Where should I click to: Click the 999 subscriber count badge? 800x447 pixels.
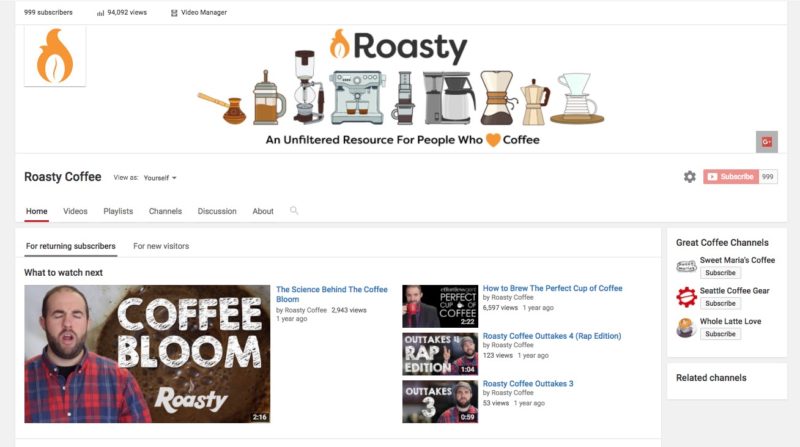click(768, 177)
